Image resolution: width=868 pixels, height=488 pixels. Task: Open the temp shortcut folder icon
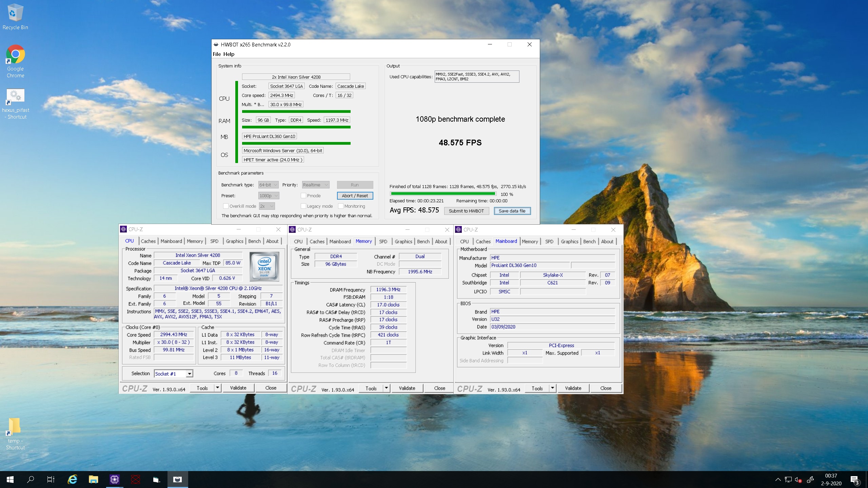point(15,426)
